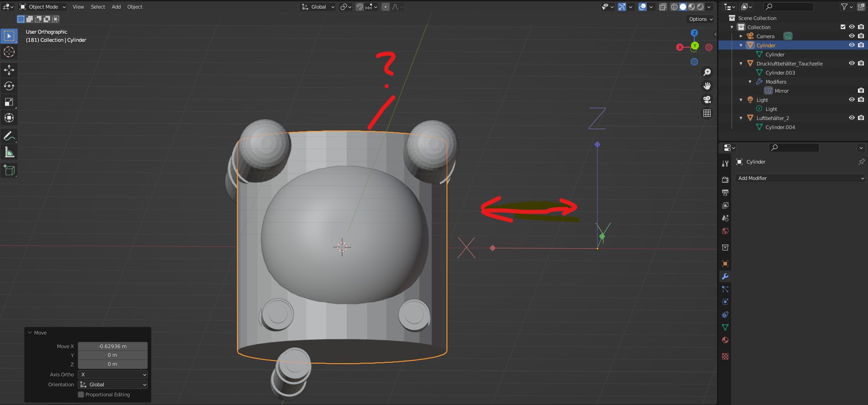Screen dimensions: 868x405
Task: Toggle visibility of the Light object
Action: tap(852, 100)
